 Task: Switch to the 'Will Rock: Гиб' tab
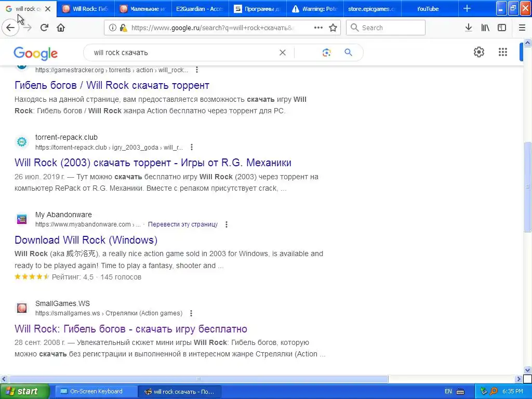point(86,9)
